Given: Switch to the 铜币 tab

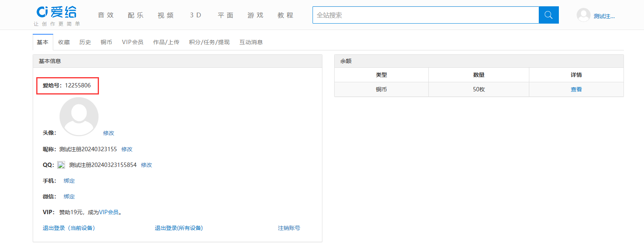Looking at the screenshot, I should [106, 42].
